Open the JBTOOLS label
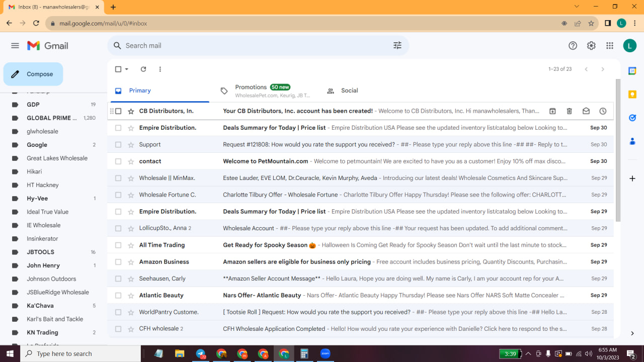644x362 pixels. [x=40, y=252]
